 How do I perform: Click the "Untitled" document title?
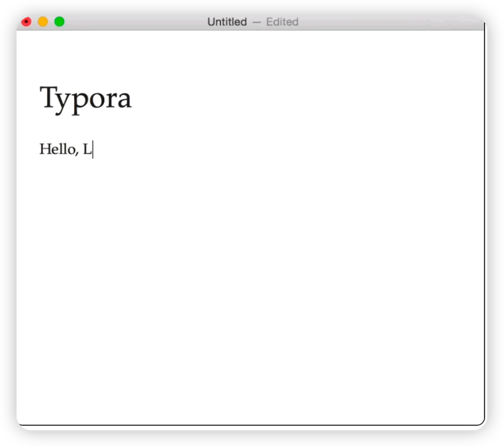(x=227, y=22)
